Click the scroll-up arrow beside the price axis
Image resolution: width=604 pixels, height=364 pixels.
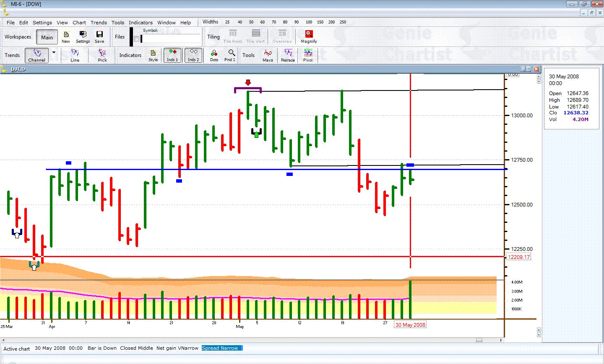point(539,77)
